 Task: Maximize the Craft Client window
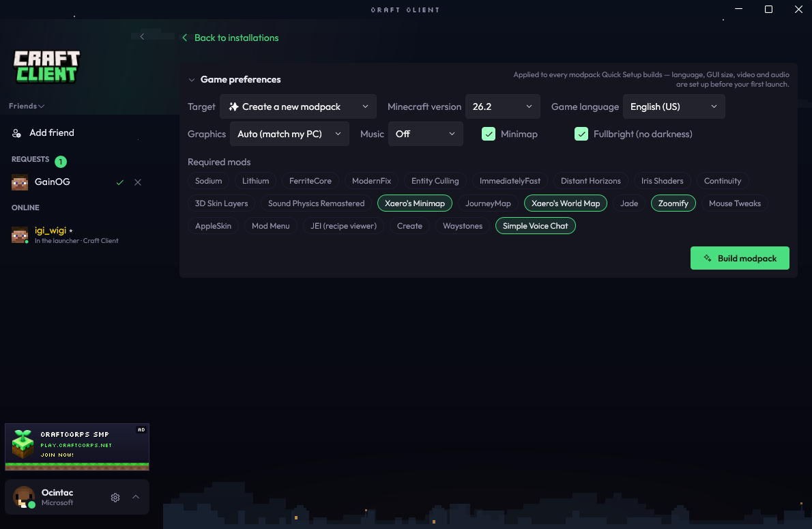(x=768, y=10)
